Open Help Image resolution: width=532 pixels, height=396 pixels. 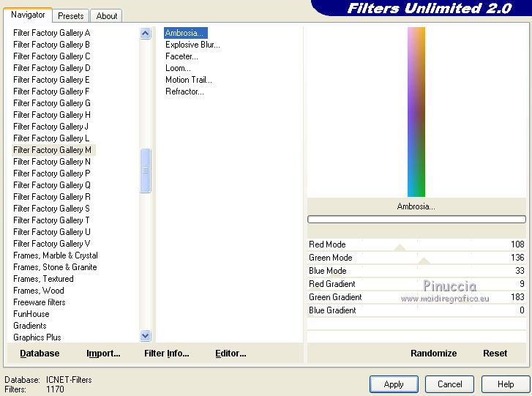tap(506, 384)
